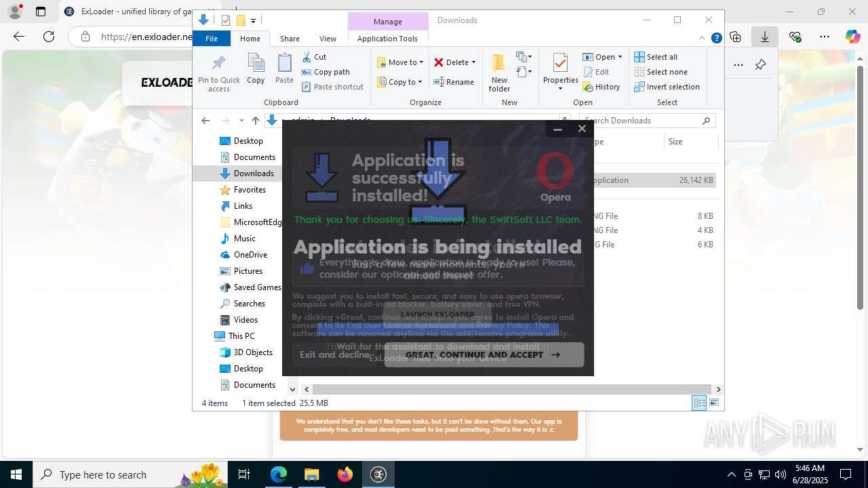Click Properties icon in ribbon
868x488 pixels.
560,63
